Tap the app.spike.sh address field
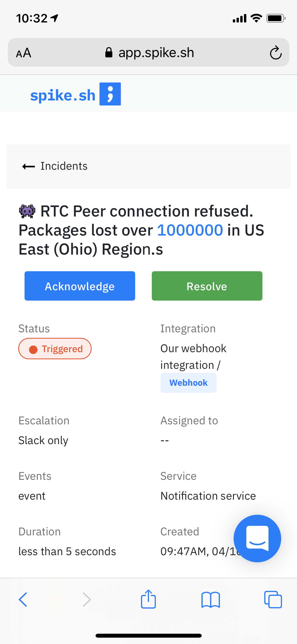The height and width of the screenshot is (644, 297). click(148, 52)
